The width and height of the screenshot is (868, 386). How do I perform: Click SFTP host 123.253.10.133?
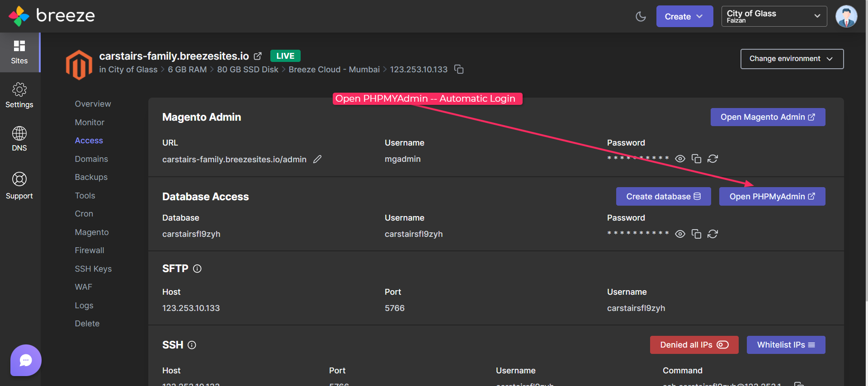point(191,308)
